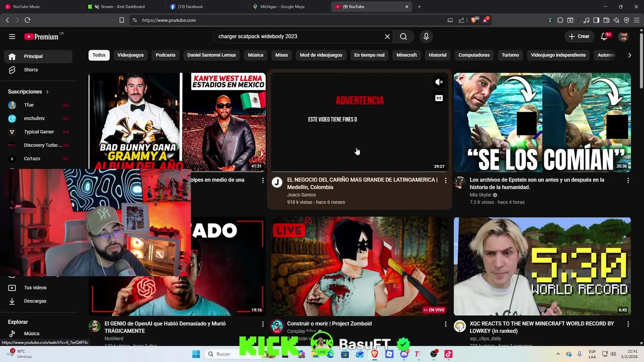Open Tfue subscription channel
The height and width of the screenshot is (362, 644).
pos(38,105)
